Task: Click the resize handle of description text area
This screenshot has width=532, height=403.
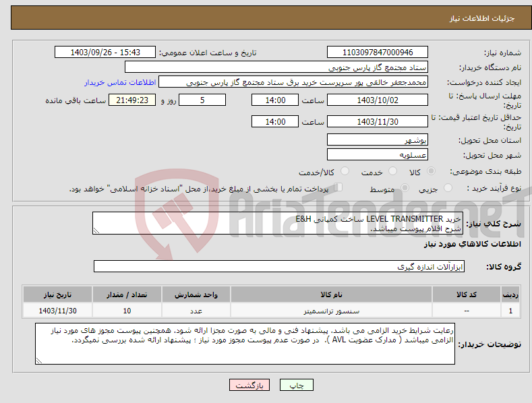Action: pyautogui.click(x=96, y=230)
